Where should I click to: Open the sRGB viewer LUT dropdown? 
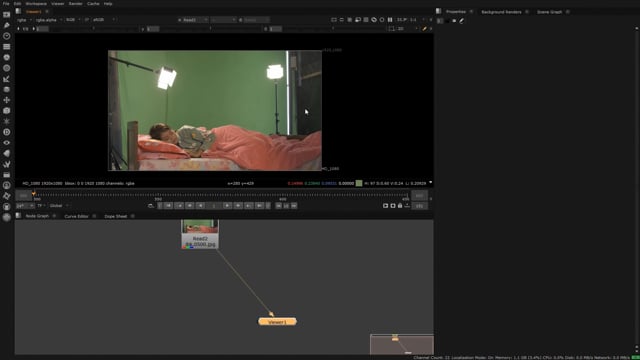[104, 20]
